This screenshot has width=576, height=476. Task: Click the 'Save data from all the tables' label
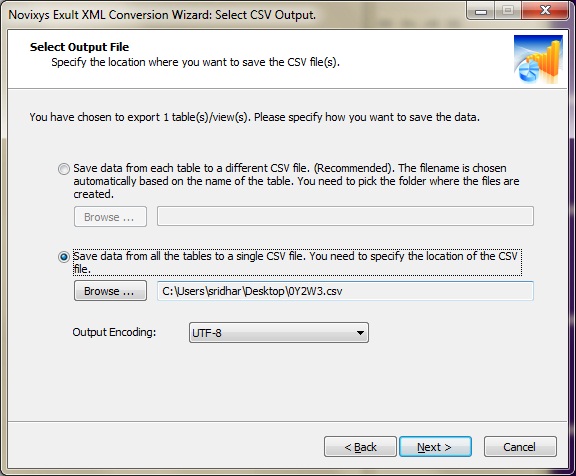pyautogui.click(x=297, y=263)
